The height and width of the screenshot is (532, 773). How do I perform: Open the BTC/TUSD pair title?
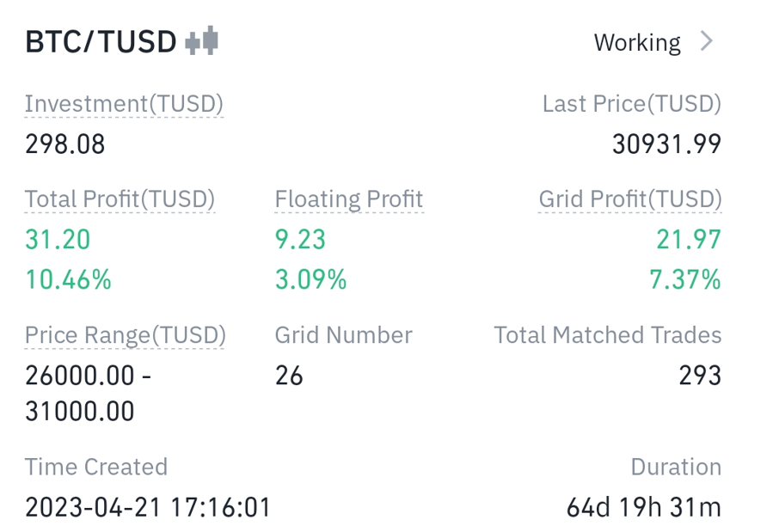(x=101, y=41)
